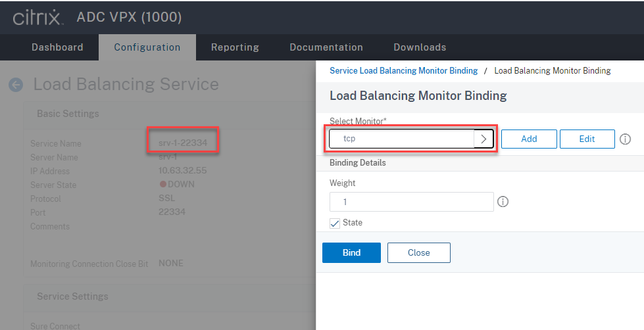Click the back arrow beside Load Balancing Service
The height and width of the screenshot is (330, 644).
15,85
